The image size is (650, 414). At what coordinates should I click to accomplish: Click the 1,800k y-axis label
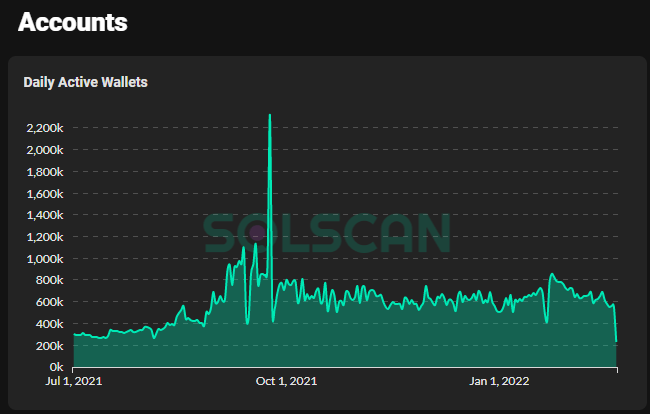[x=45, y=172]
